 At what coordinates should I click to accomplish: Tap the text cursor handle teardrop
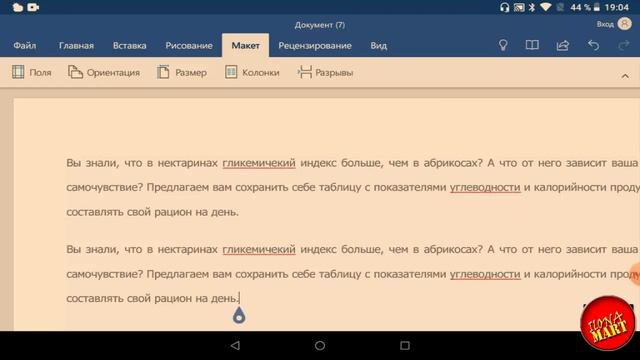click(239, 316)
